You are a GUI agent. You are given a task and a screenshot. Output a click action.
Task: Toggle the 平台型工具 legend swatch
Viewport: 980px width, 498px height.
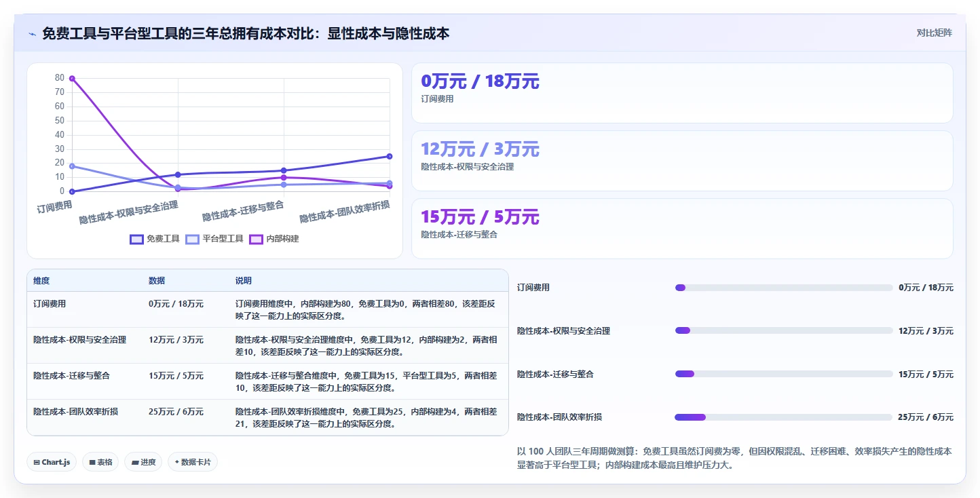[193, 239]
